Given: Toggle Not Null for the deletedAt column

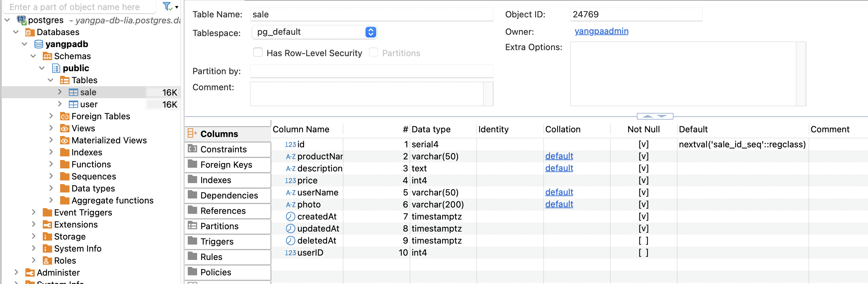Looking at the screenshot, I should [x=643, y=241].
